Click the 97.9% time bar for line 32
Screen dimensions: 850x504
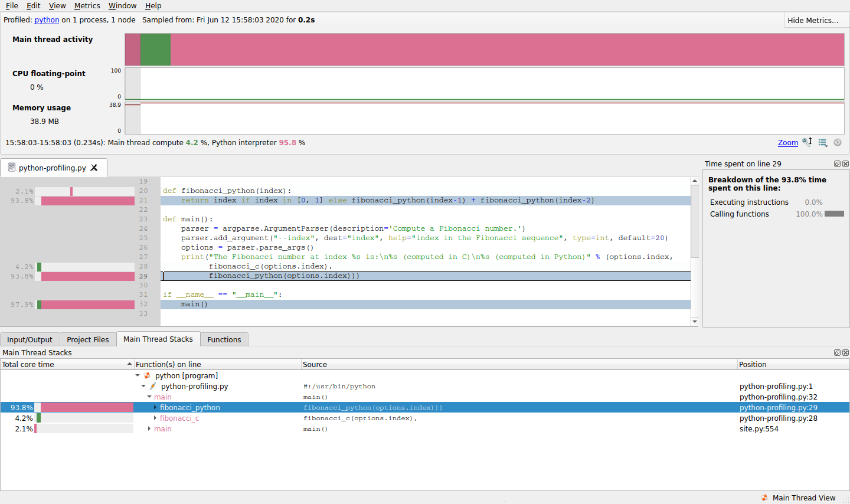click(x=86, y=305)
